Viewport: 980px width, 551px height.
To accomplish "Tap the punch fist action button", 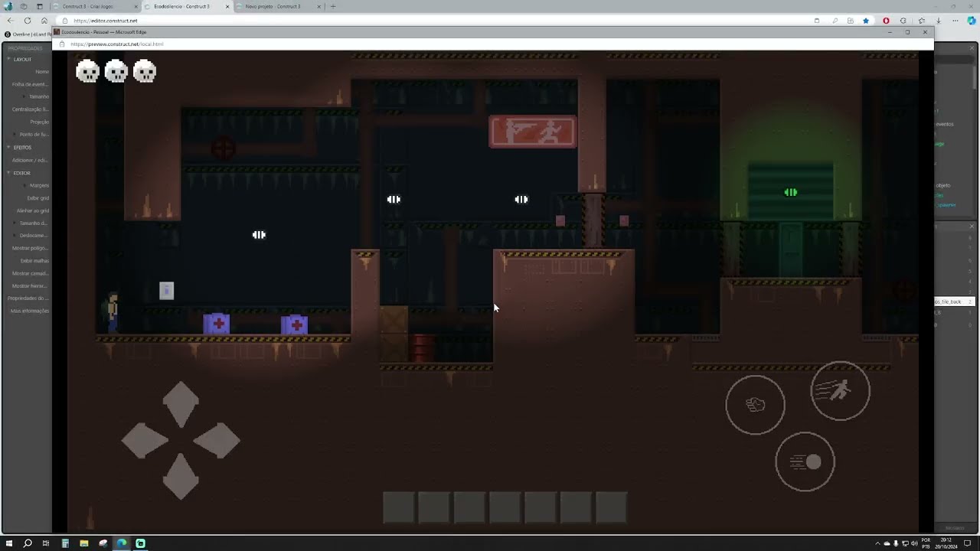I will 755,405.
